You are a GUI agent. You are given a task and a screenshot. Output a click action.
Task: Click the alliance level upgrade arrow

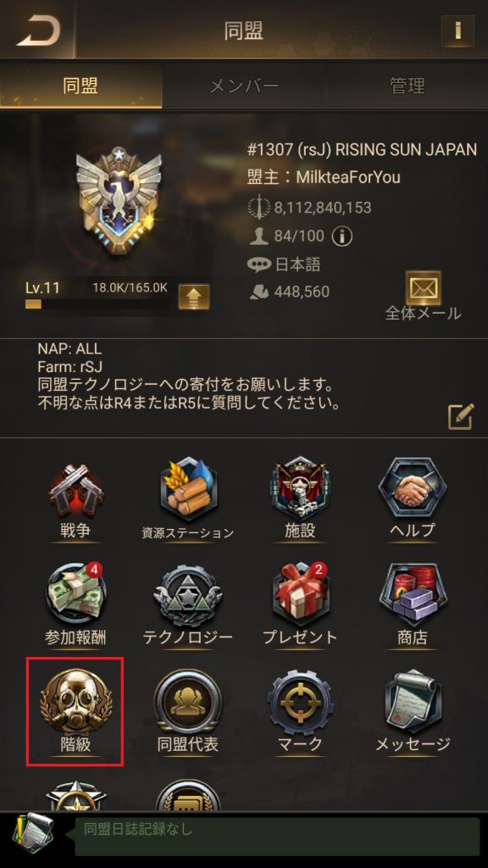[194, 297]
